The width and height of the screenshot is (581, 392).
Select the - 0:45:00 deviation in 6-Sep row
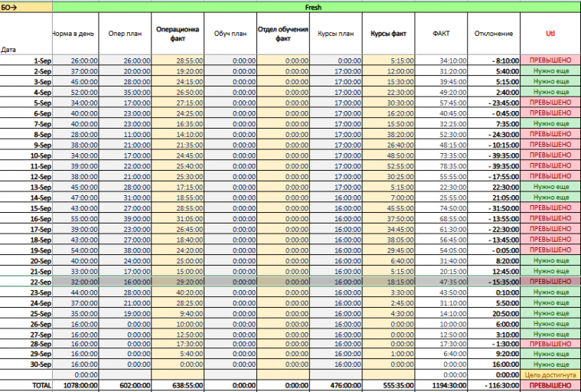click(494, 113)
